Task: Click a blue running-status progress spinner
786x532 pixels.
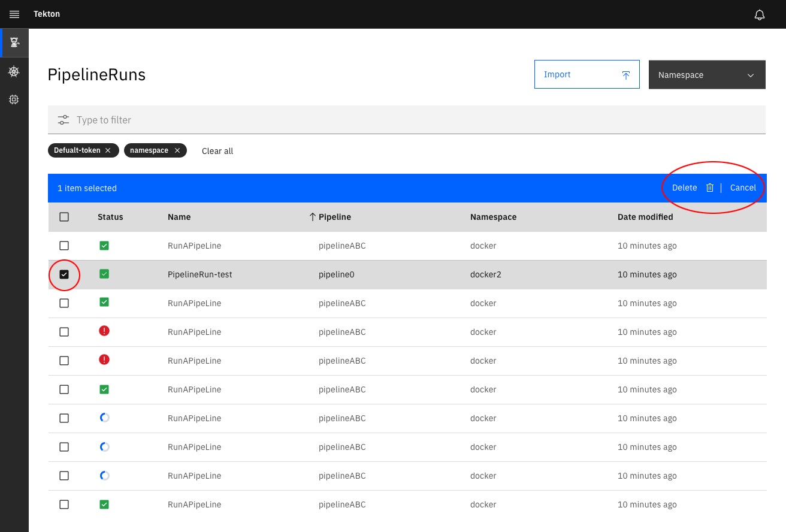Action: [104, 418]
